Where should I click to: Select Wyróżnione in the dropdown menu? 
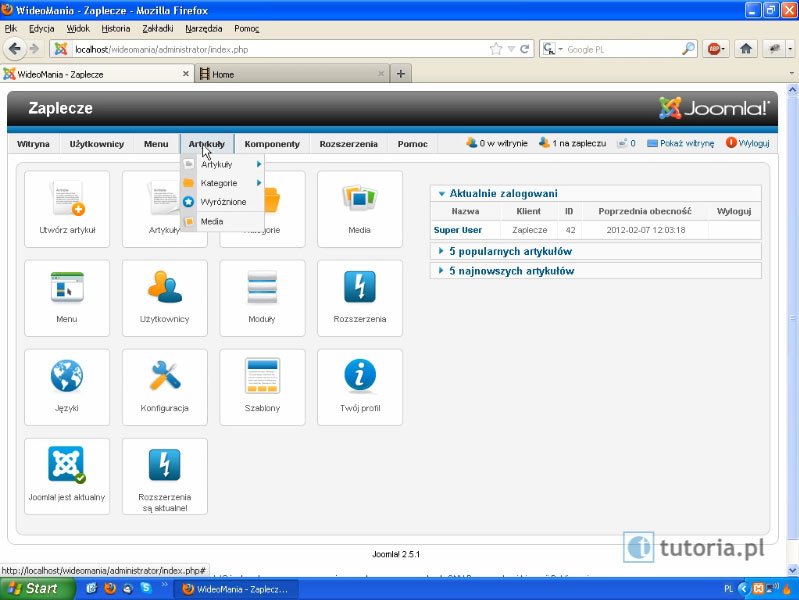[x=223, y=202]
